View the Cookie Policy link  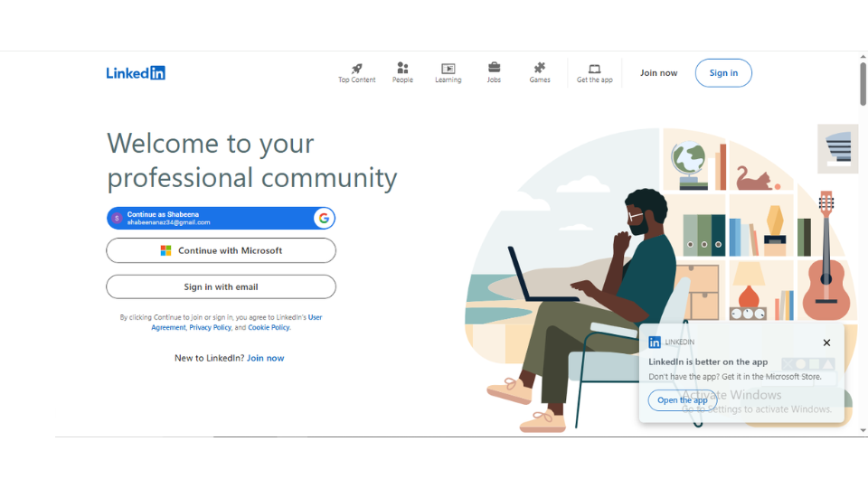click(269, 328)
